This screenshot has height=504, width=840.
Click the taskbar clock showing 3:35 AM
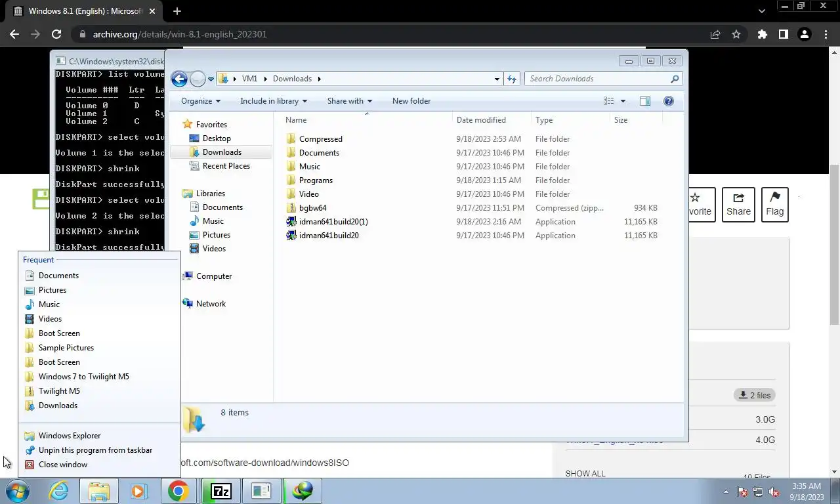click(807, 492)
